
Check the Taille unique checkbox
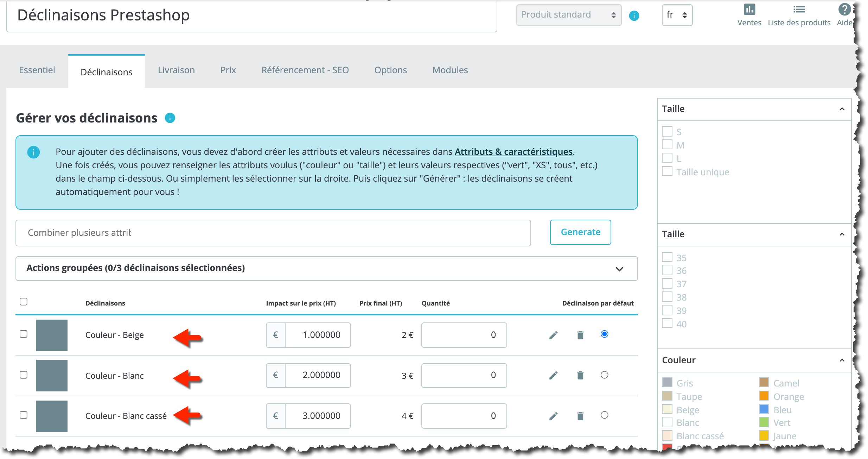click(667, 171)
